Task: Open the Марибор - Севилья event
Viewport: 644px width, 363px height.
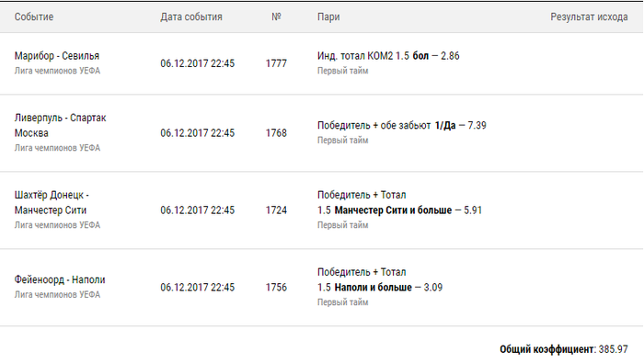Action: pyautogui.click(x=57, y=56)
